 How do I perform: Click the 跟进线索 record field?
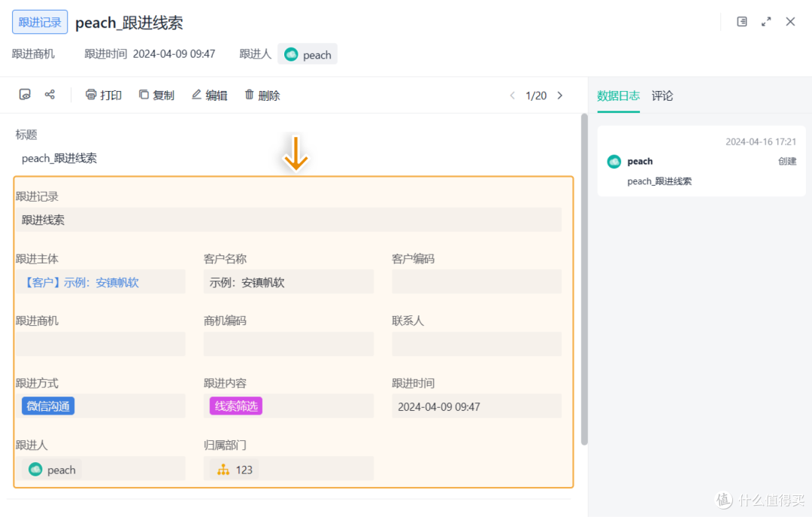click(x=289, y=220)
